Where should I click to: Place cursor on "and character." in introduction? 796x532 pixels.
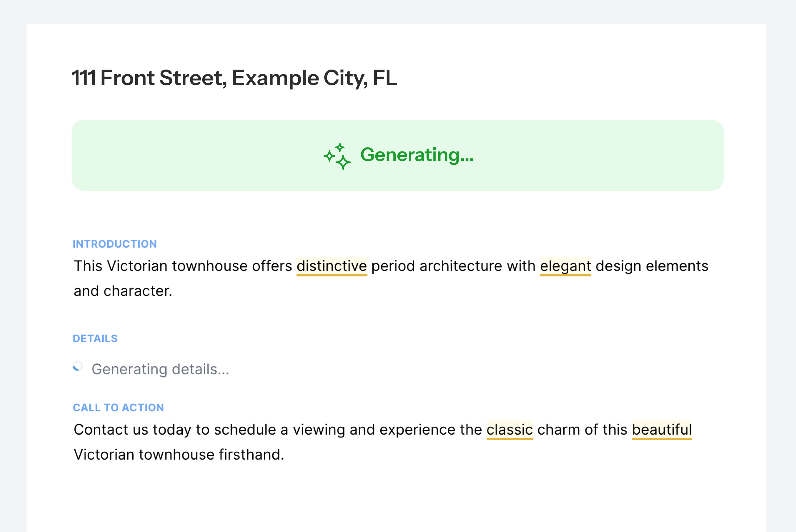pos(123,291)
